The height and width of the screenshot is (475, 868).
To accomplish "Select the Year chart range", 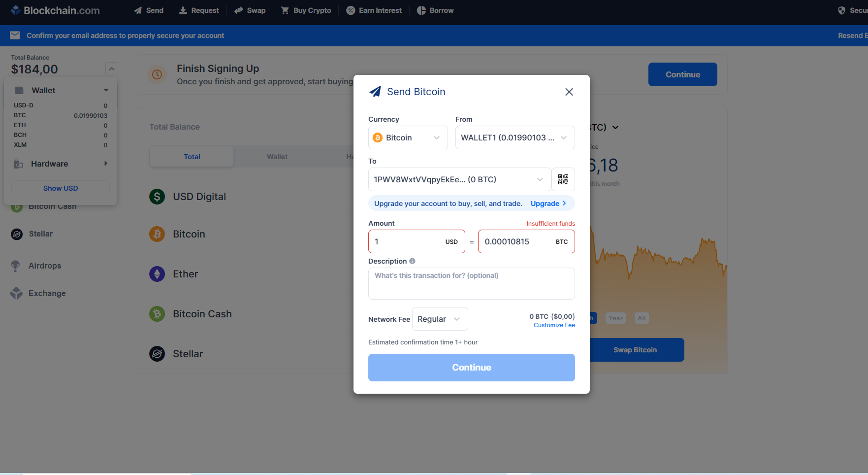I will click(615, 318).
